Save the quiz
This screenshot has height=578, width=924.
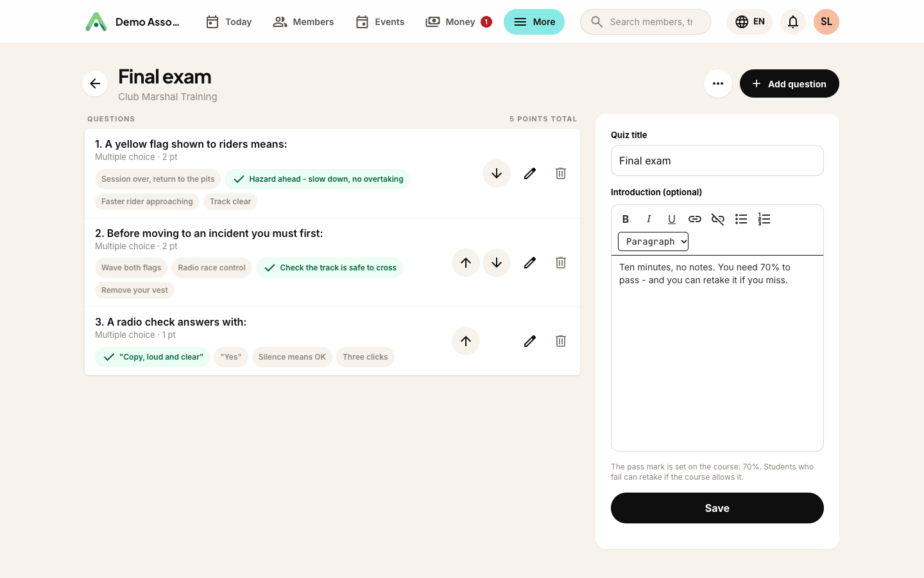click(717, 508)
